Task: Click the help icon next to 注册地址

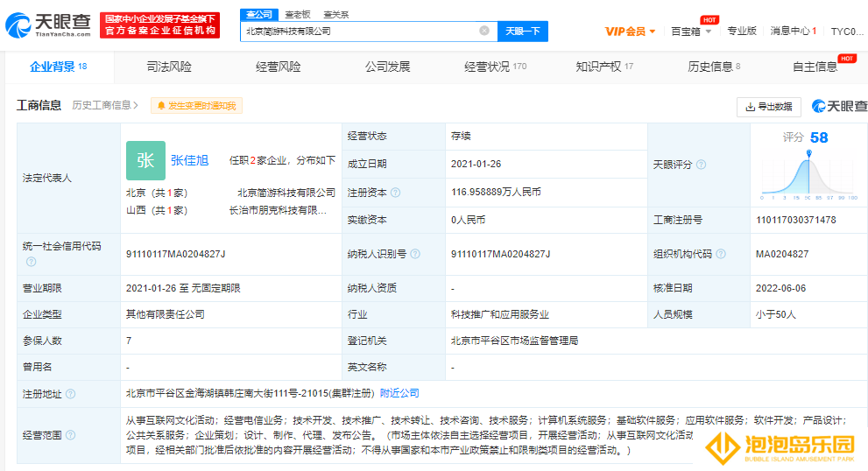Action: tap(70, 393)
